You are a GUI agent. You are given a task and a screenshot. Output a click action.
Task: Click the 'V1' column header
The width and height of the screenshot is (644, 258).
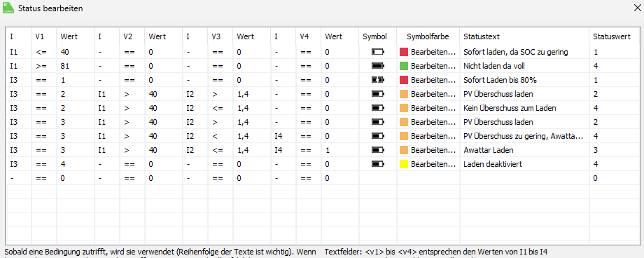tap(39, 36)
